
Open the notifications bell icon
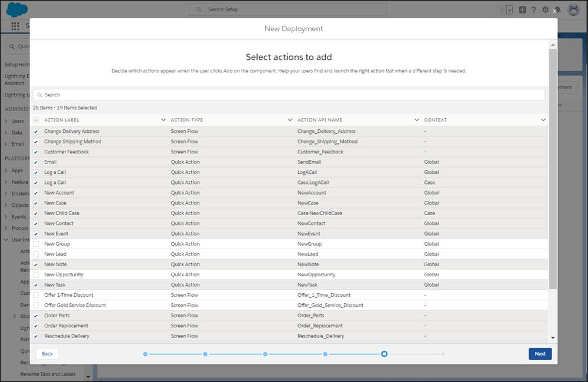557,10
